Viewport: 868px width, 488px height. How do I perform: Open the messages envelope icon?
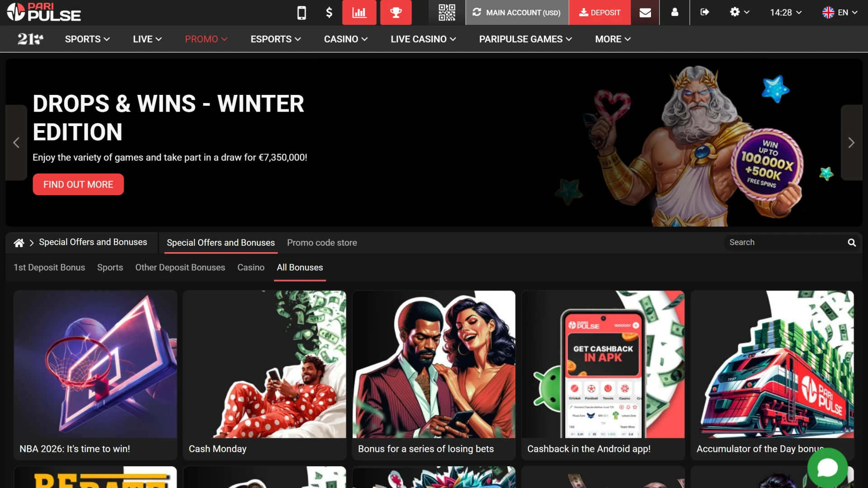pos(645,13)
